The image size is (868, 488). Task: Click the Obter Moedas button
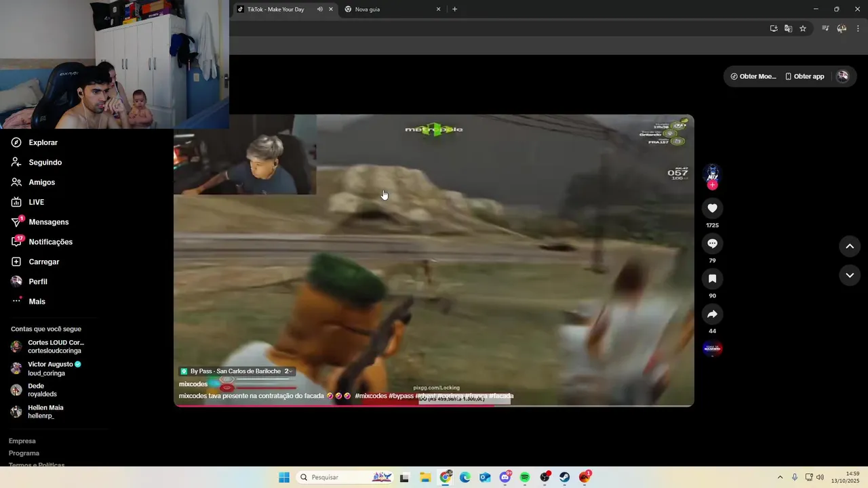click(753, 77)
